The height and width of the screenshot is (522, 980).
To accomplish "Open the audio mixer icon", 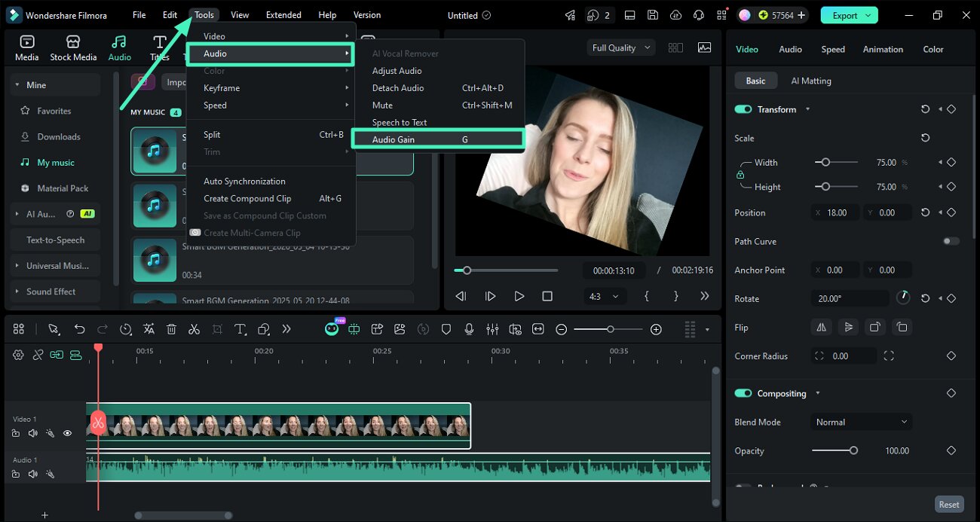I will tap(492, 329).
